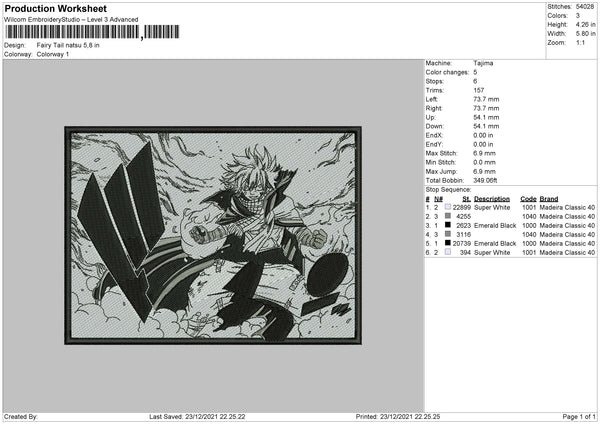Click stitch count 22899 in row 1
Image resolution: width=600 pixels, height=424 pixels.
[x=462, y=207]
